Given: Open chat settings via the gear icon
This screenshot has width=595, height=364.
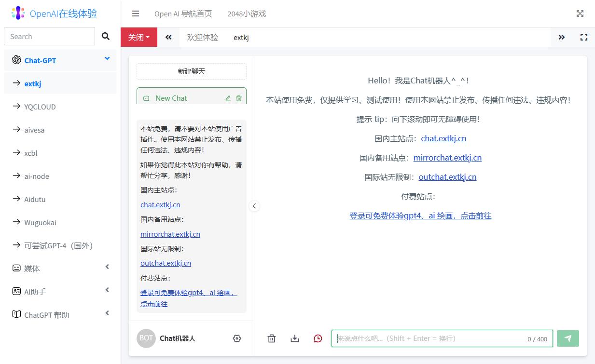Looking at the screenshot, I should click(x=236, y=338).
